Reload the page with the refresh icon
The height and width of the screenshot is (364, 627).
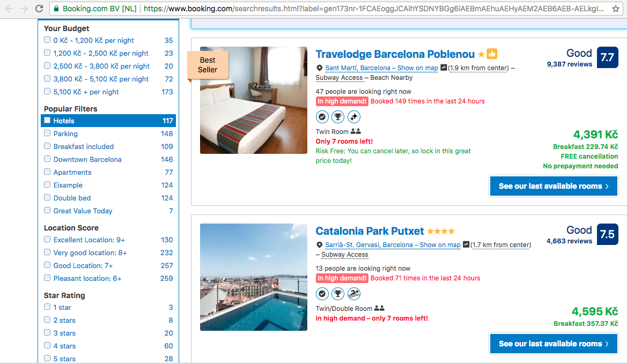[x=39, y=9]
